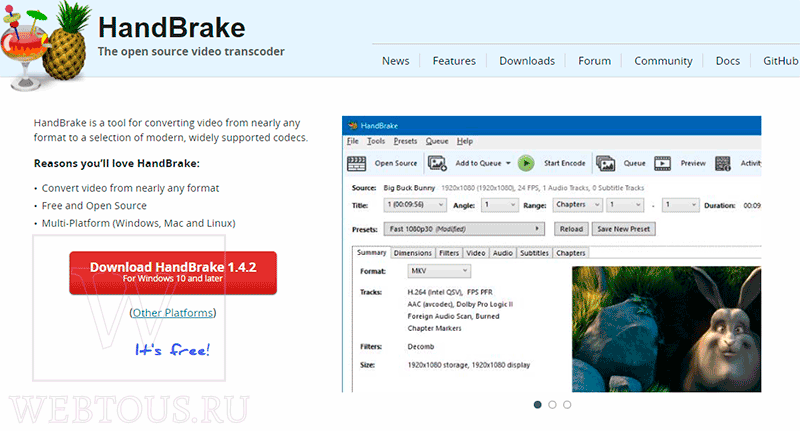Switch to the Audio tab
The height and width of the screenshot is (431, 800).
click(503, 253)
